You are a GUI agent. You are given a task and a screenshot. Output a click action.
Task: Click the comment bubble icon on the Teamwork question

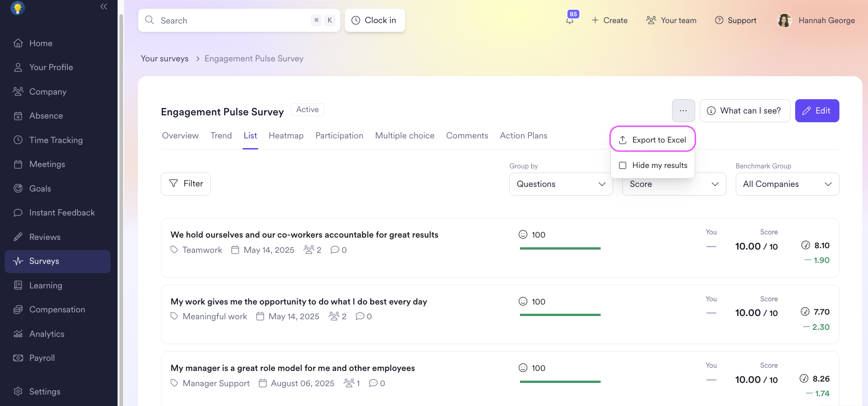point(335,250)
